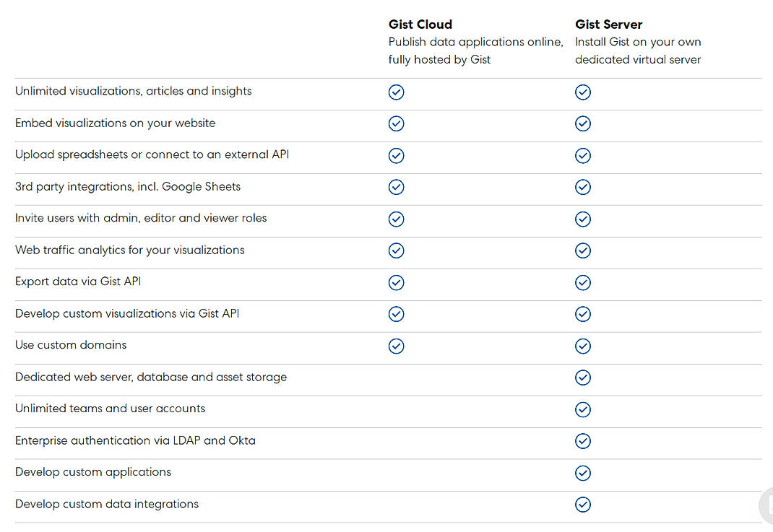
Task: Click the Develop custom visualizations via Gist API row
Action: pos(127,314)
